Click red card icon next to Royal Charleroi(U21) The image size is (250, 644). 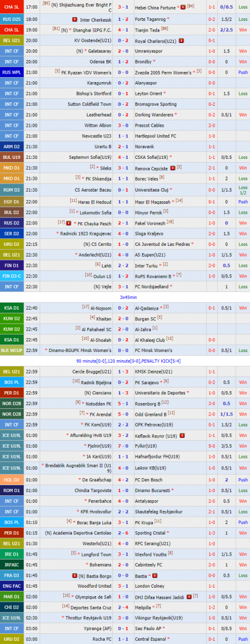point(181,41)
